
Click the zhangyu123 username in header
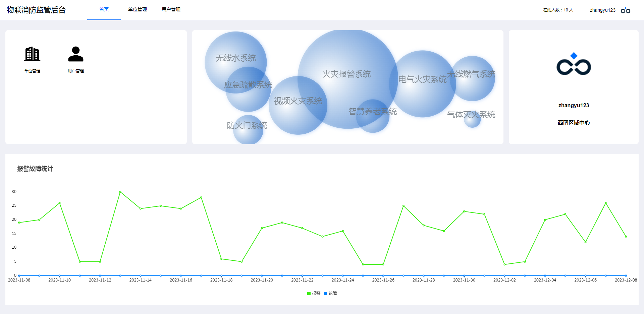[x=603, y=10]
